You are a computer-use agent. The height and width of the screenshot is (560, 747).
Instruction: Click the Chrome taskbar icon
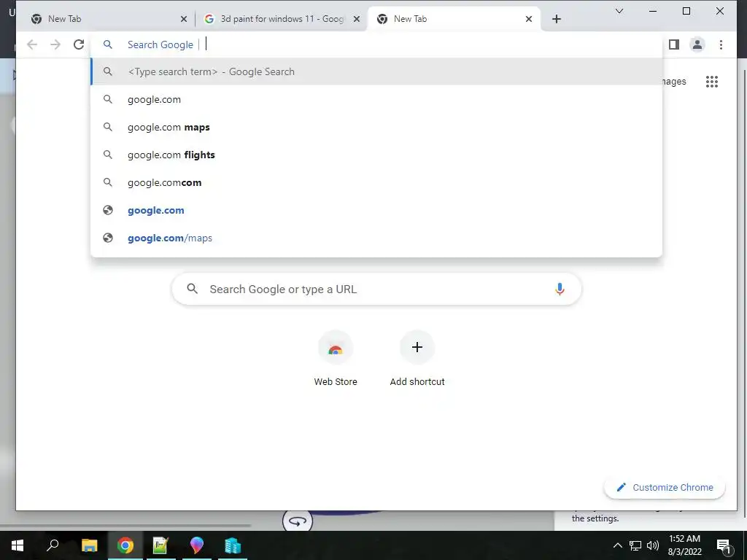[125, 545]
